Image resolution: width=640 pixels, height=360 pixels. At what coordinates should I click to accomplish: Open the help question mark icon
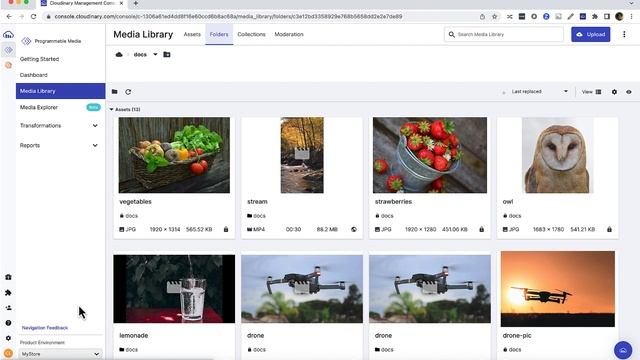[8, 323]
